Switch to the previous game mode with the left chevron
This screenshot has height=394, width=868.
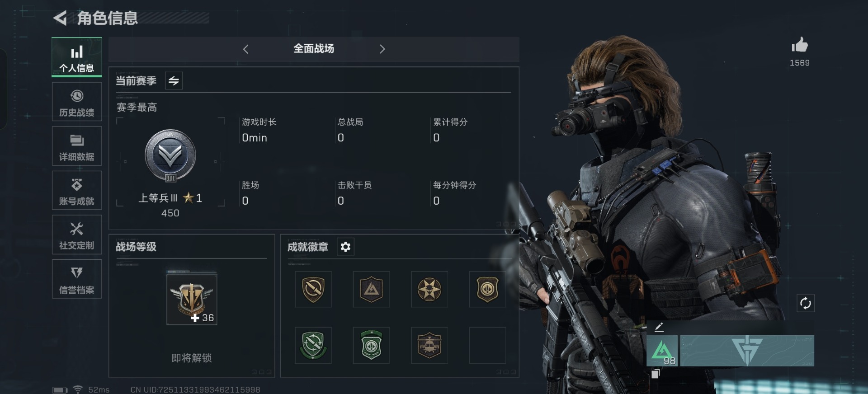(x=245, y=49)
